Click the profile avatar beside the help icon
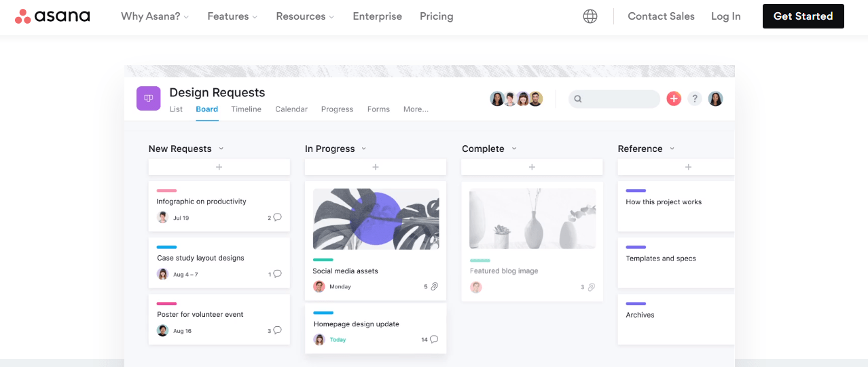The image size is (868, 367). click(x=715, y=99)
